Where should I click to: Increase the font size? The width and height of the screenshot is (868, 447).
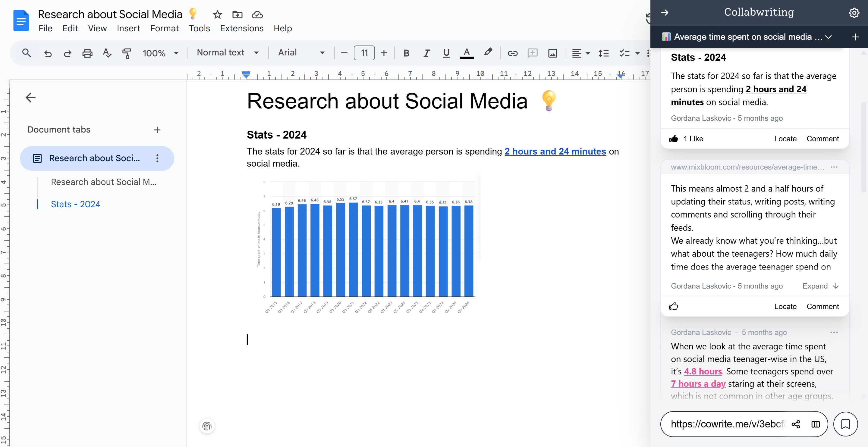pyautogui.click(x=384, y=53)
